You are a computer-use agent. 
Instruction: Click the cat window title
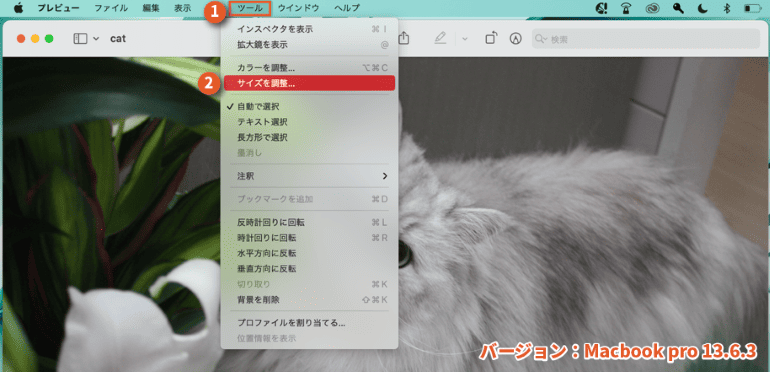point(118,38)
